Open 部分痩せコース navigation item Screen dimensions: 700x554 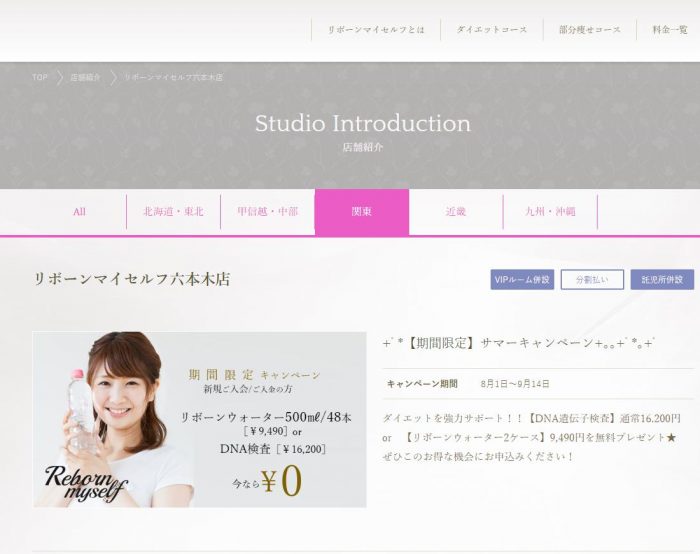click(590, 29)
